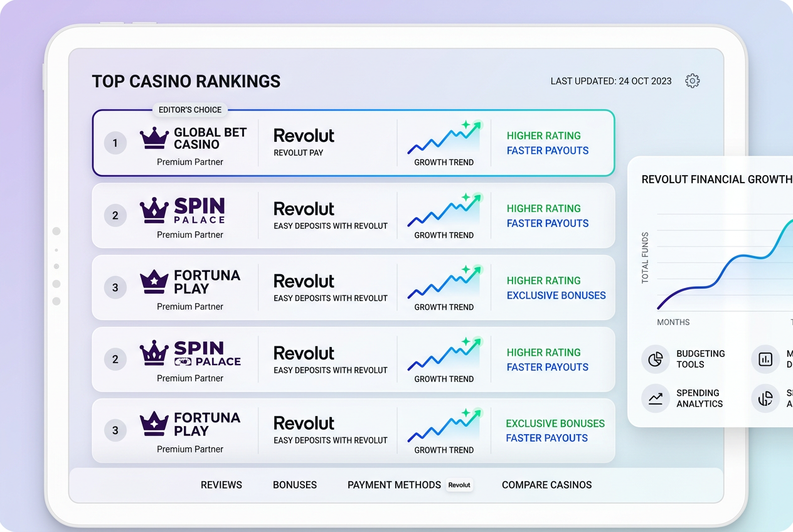Click growth trend chart in Fortuna Play Faster Payouts row

(444, 425)
